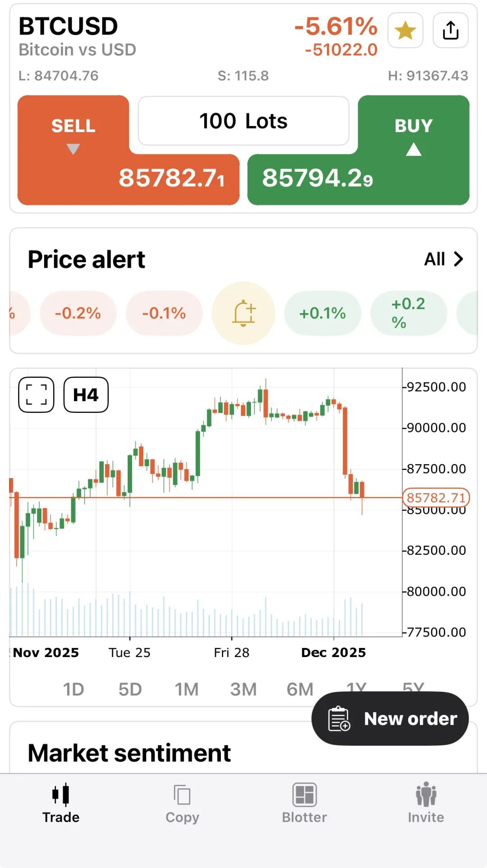Viewport: 487px width, 868px height.
Task: Expand chart to fullscreen
Action: [x=37, y=395]
